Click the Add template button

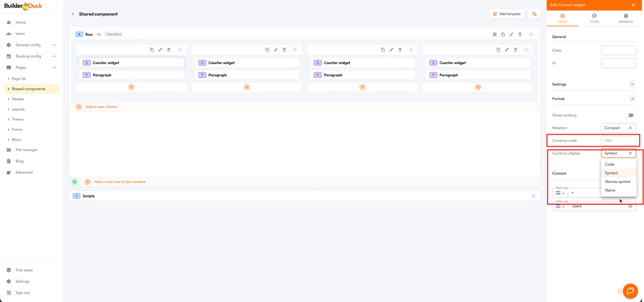(x=507, y=14)
